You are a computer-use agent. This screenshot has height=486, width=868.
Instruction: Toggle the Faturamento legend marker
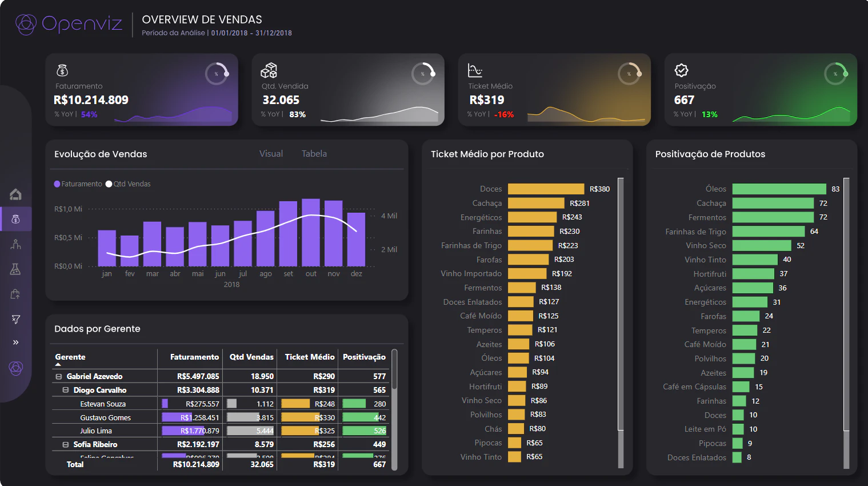point(57,184)
